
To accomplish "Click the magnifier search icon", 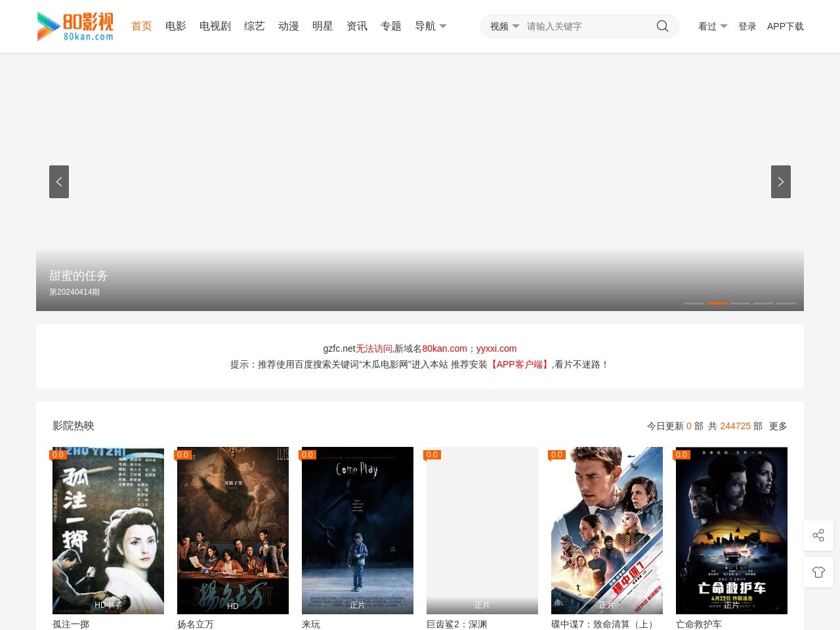I will 662,26.
